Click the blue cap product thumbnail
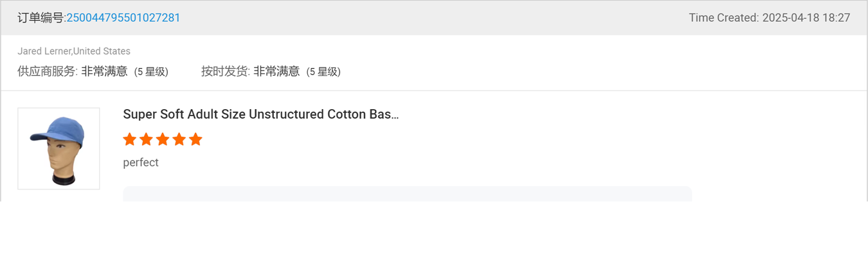868x276 pixels. pyautogui.click(x=59, y=148)
